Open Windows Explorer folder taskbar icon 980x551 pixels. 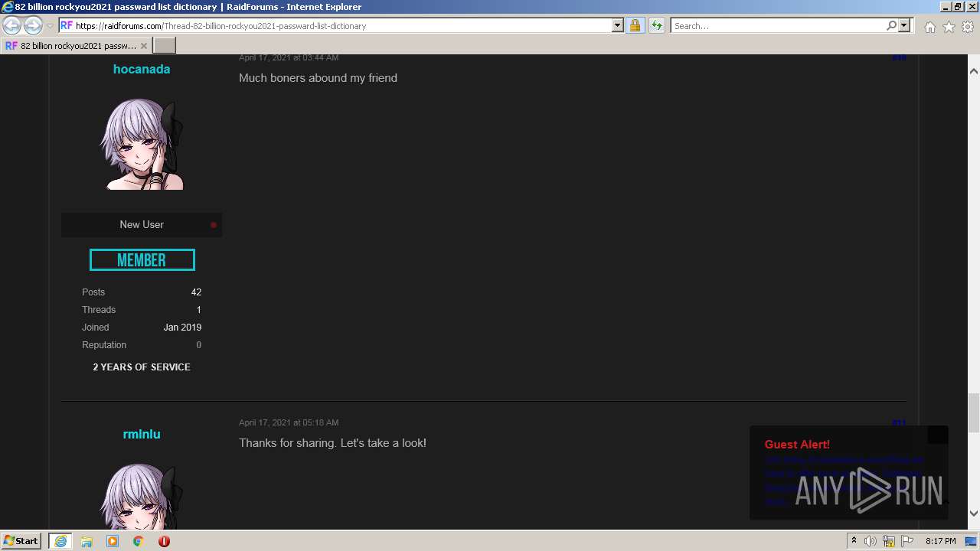tap(87, 541)
